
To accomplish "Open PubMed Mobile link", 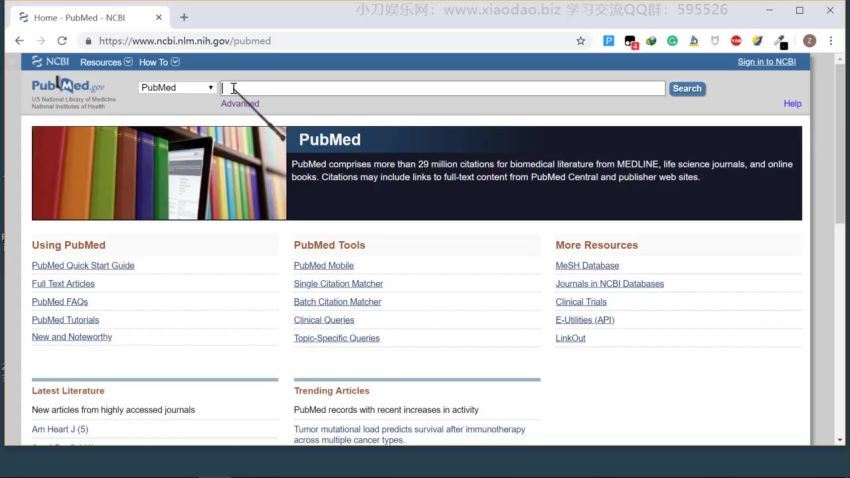I will tap(324, 266).
